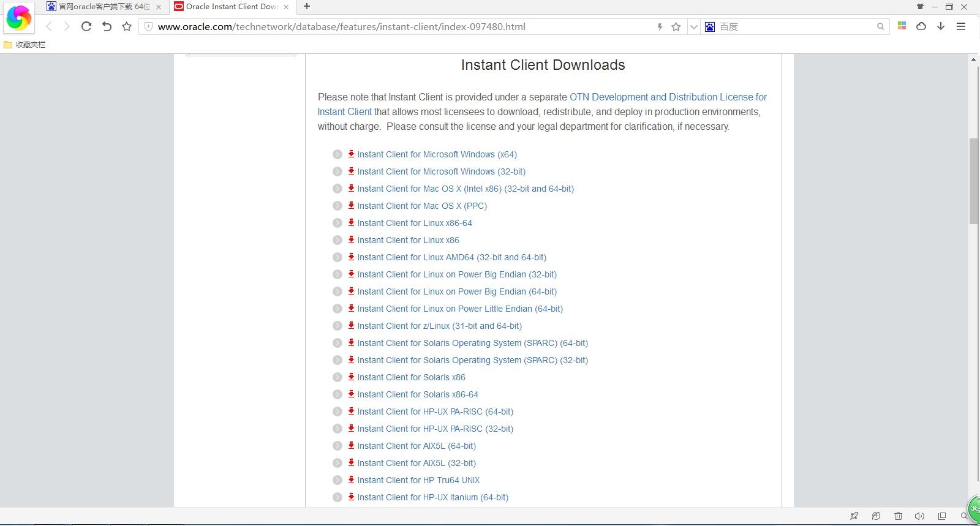Click the Baidu paw search engine icon

(x=710, y=27)
